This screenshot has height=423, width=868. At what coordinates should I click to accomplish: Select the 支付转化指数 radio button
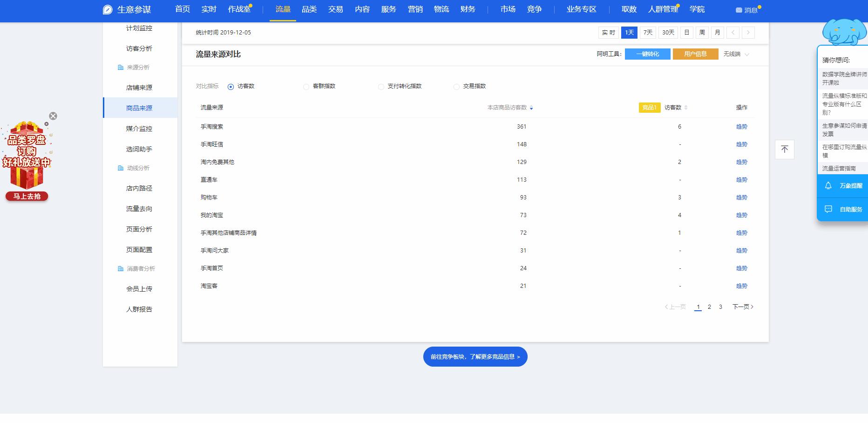pyautogui.click(x=381, y=87)
